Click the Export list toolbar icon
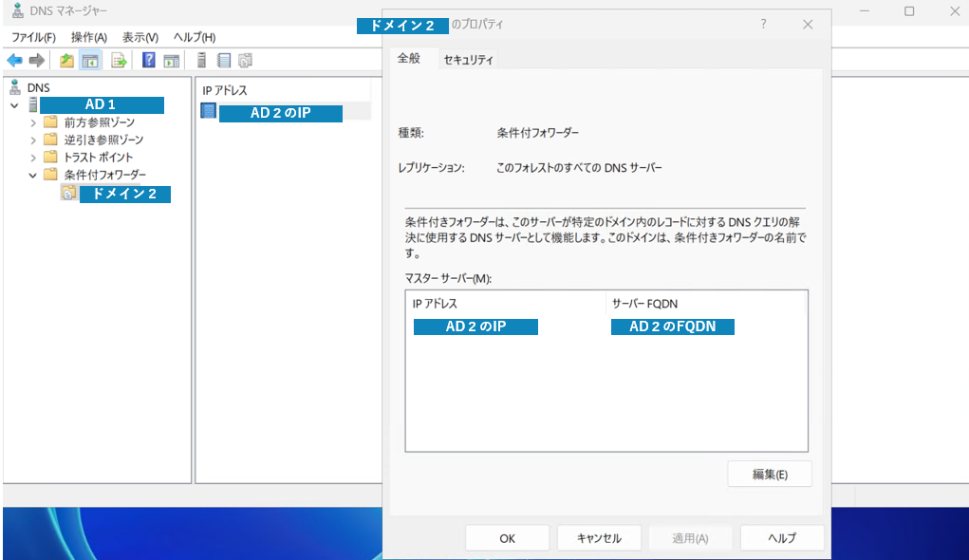969x560 pixels. click(x=116, y=60)
